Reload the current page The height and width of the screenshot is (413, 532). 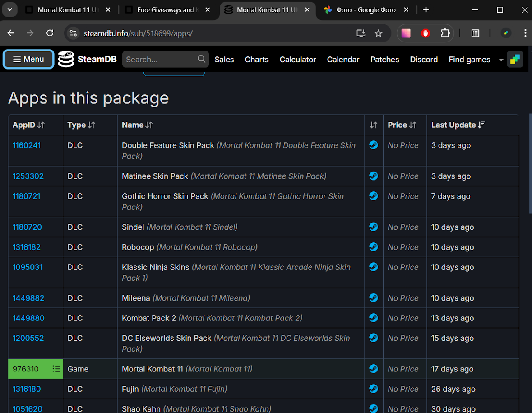click(x=50, y=33)
